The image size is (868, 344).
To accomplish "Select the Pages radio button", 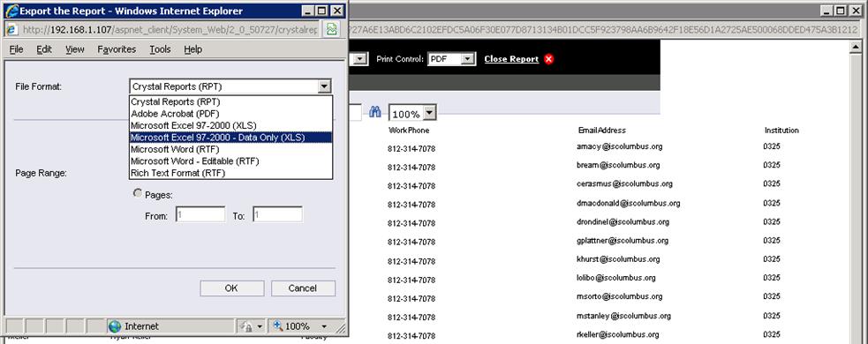I will click(137, 193).
